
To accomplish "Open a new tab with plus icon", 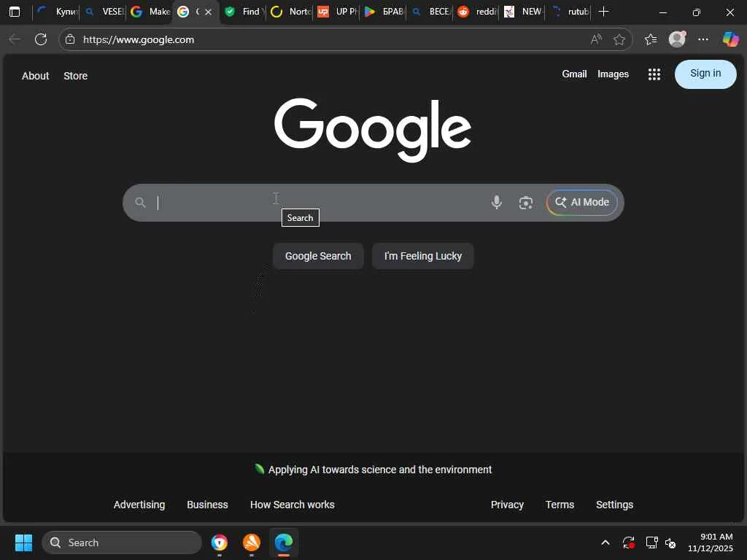I will pyautogui.click(x=603, y=12).
